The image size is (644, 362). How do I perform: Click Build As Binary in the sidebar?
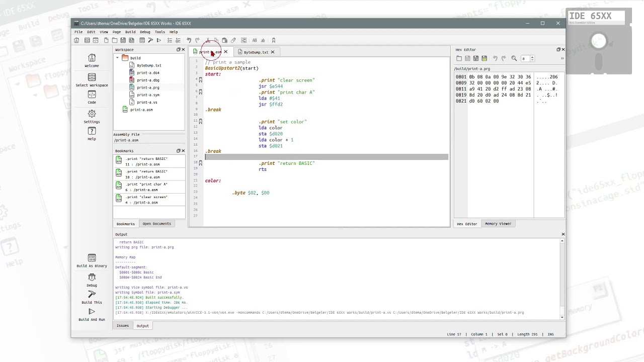click(x=92, y=260)
